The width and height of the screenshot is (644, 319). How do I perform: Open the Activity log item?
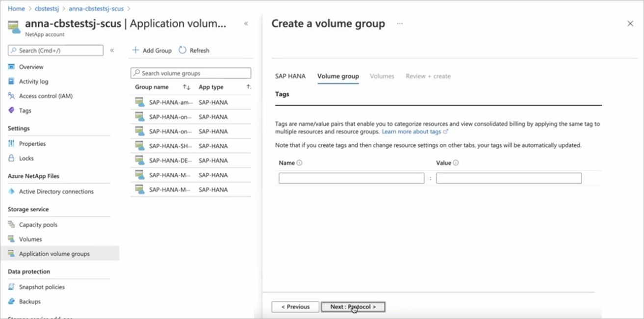point(33,81)
